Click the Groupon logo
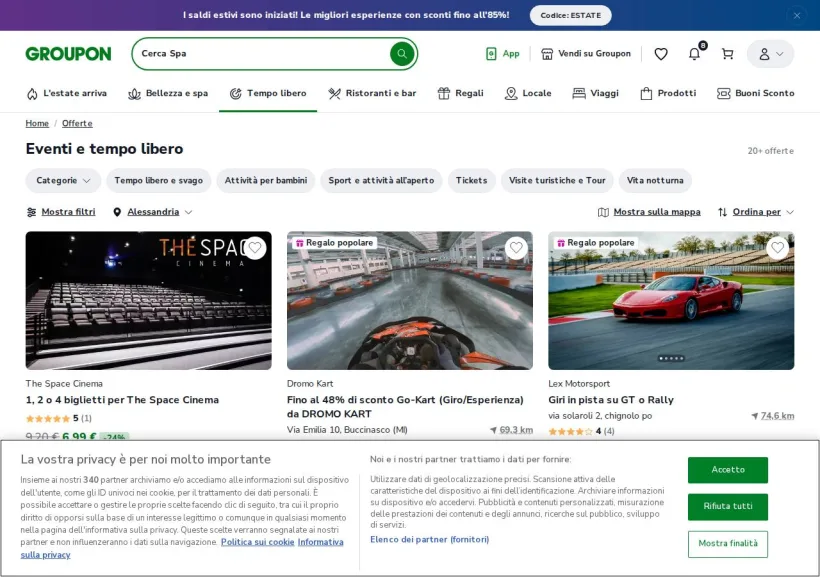The width and height of the screenshot is (820, 577). [x=69, y=53]
